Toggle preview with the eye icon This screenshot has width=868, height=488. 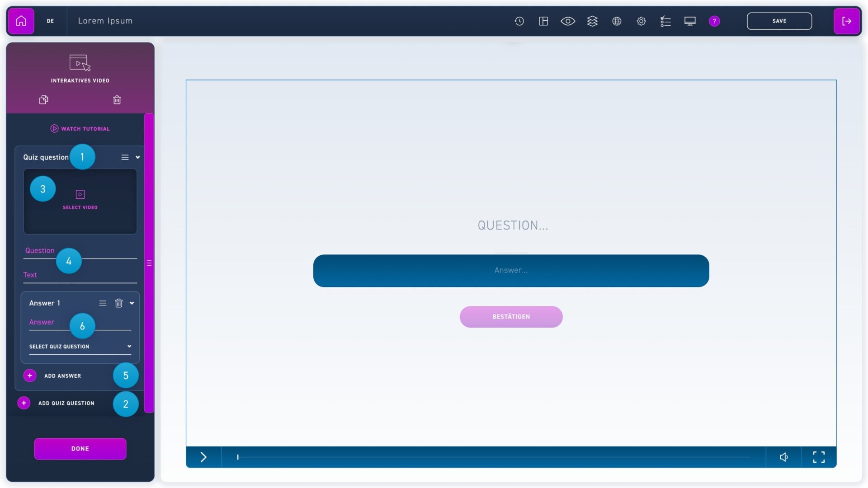[x=568, y=21]
